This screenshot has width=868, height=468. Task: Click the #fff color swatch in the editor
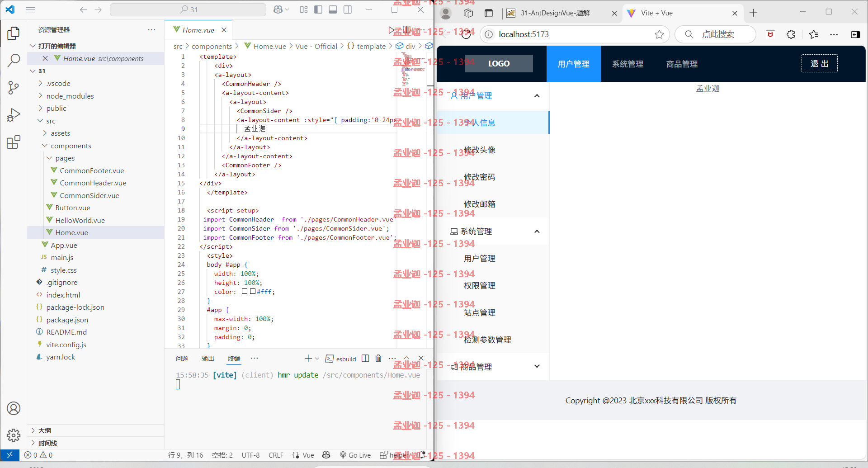[x=253, y=292]
